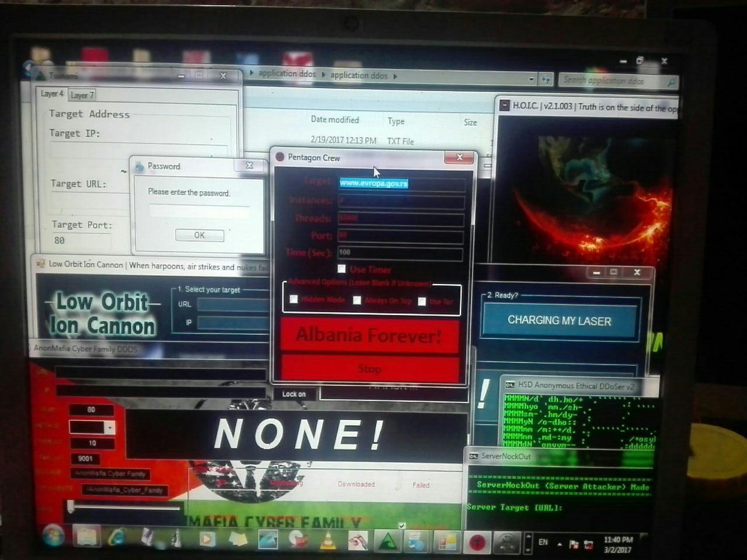This screenshot has height=560, width=747.
Task: Select the red circle Pentagon Crew taskbar icon
Action: click(x=477, y=542)
